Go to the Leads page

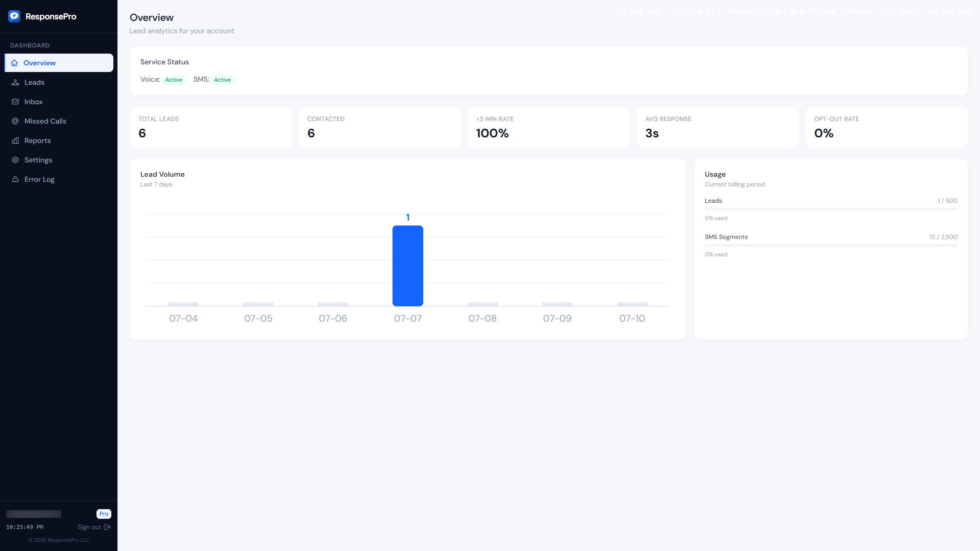click(59, 82)
